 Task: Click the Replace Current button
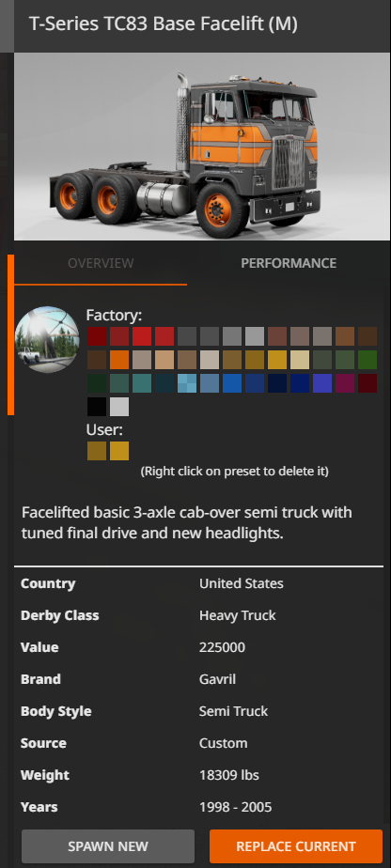point(296,845)
